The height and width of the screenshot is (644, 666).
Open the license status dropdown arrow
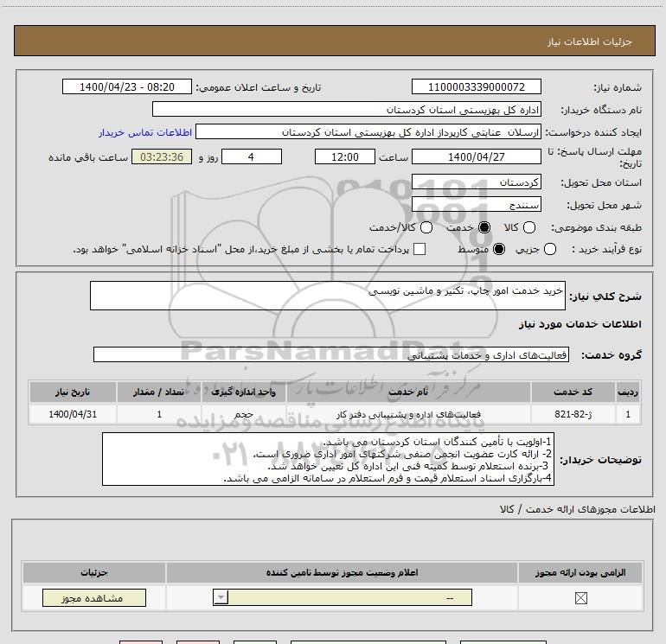click(x=221, y=597)
